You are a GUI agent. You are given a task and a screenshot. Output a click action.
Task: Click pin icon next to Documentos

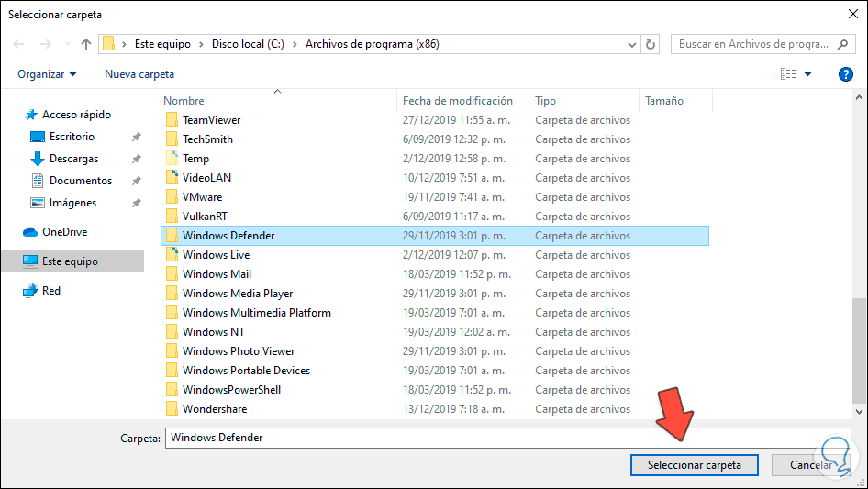coord(136,181)
